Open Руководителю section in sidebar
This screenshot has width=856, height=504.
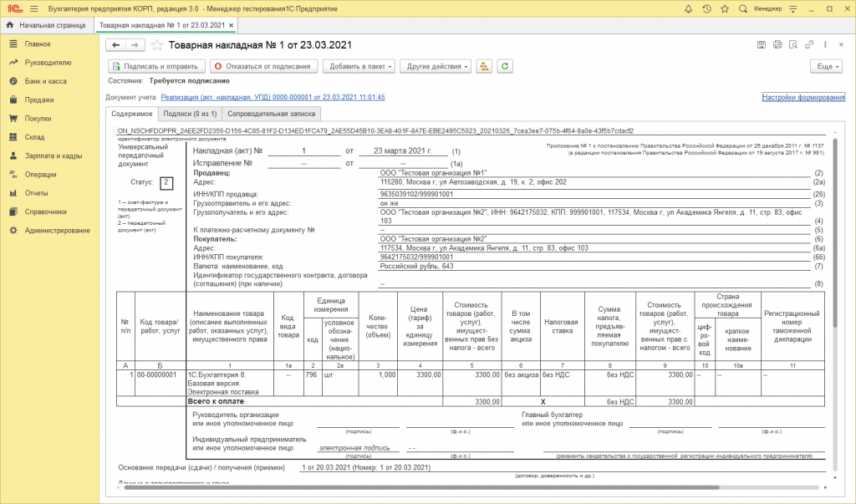click(x=48, y=62)
